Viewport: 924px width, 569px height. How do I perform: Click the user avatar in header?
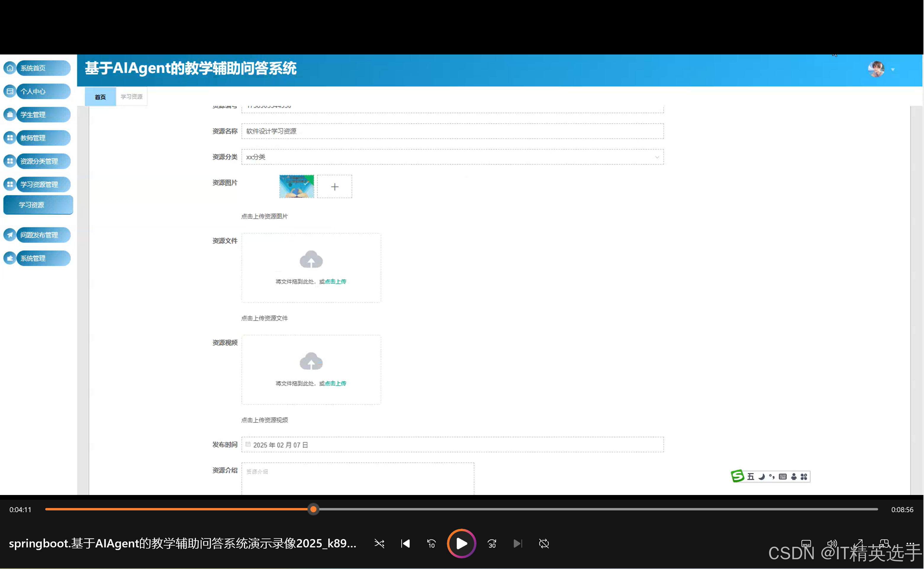(876, 69)
